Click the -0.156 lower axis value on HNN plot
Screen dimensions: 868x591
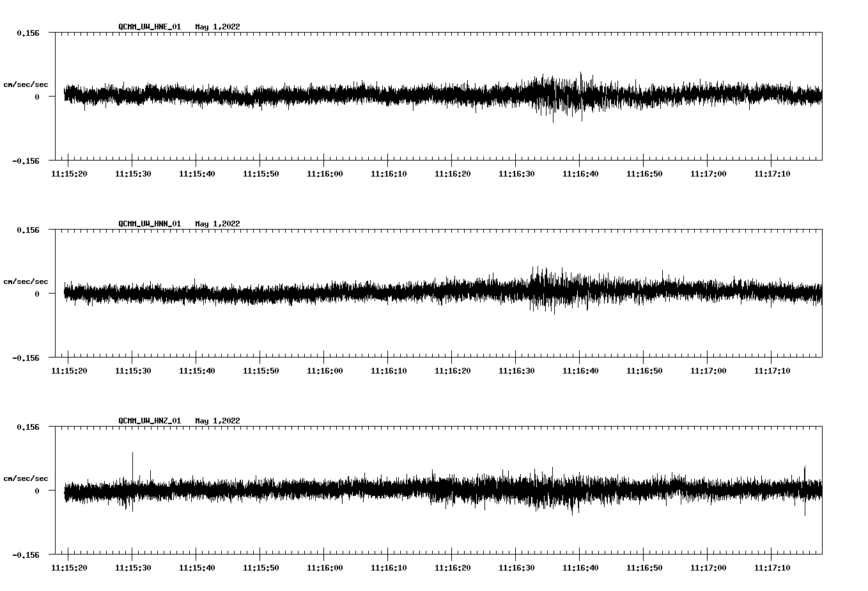(x=26, y=358)
